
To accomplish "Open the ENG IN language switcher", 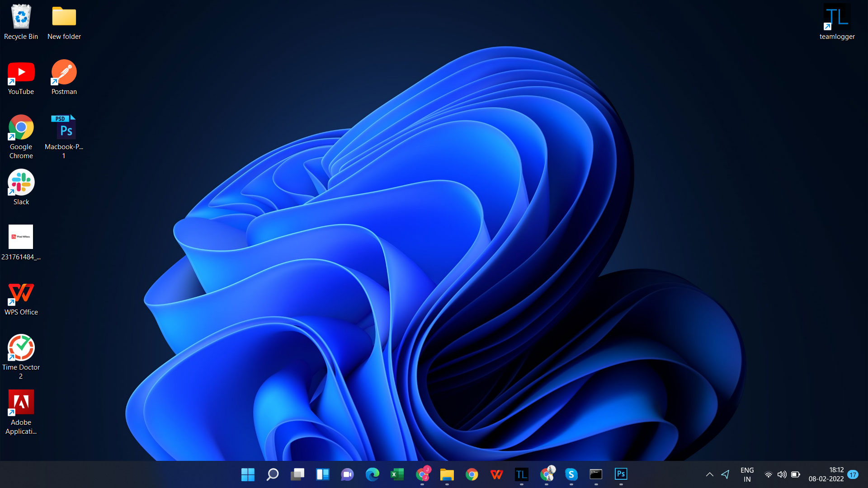I will [747, 474].
